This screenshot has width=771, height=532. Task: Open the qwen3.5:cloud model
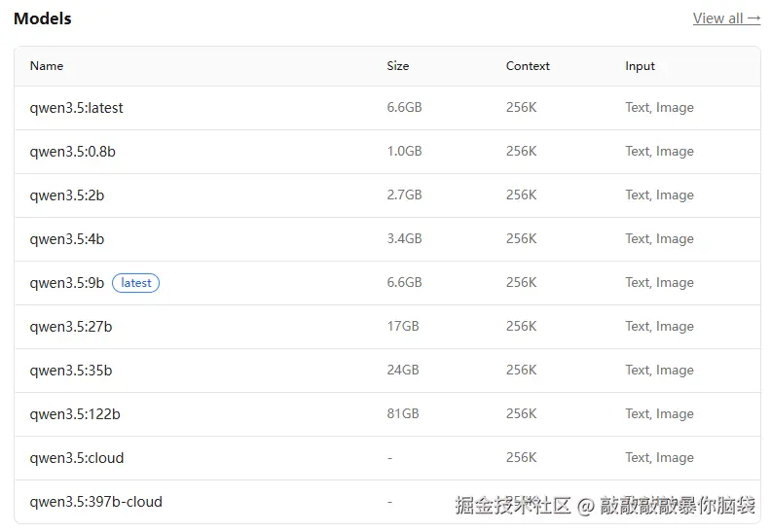pos(77,458)
